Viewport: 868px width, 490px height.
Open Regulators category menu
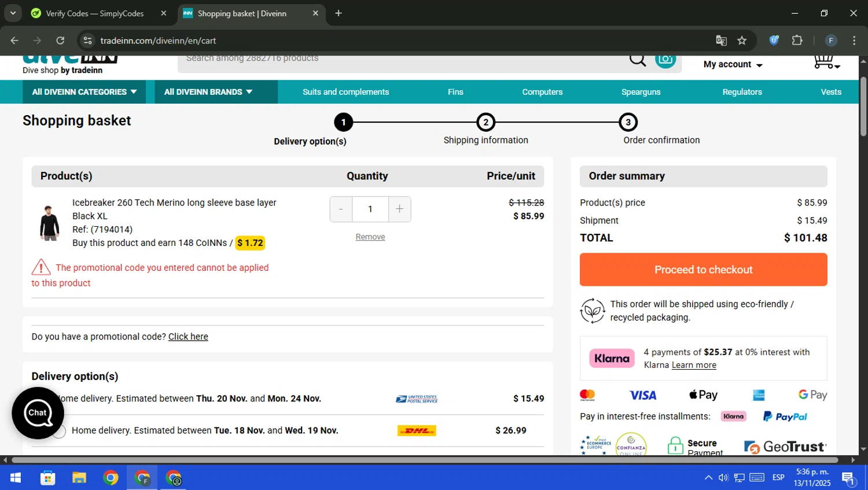(742, 92)
